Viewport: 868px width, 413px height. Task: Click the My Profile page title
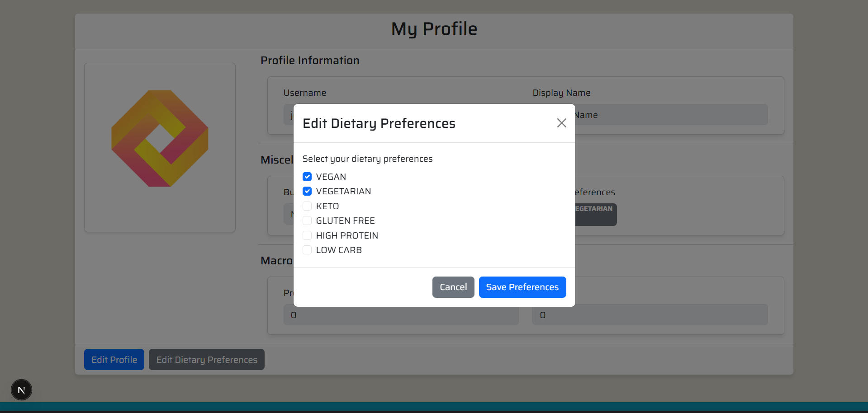click(434, 28)
